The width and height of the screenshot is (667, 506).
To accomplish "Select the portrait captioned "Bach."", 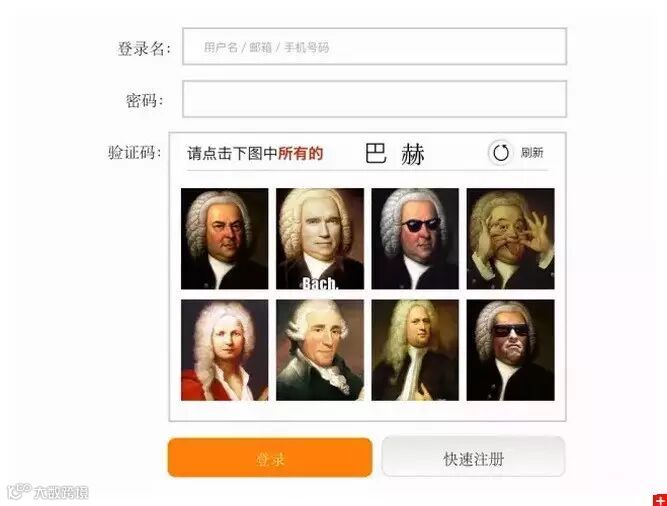I will pos(320,239).
